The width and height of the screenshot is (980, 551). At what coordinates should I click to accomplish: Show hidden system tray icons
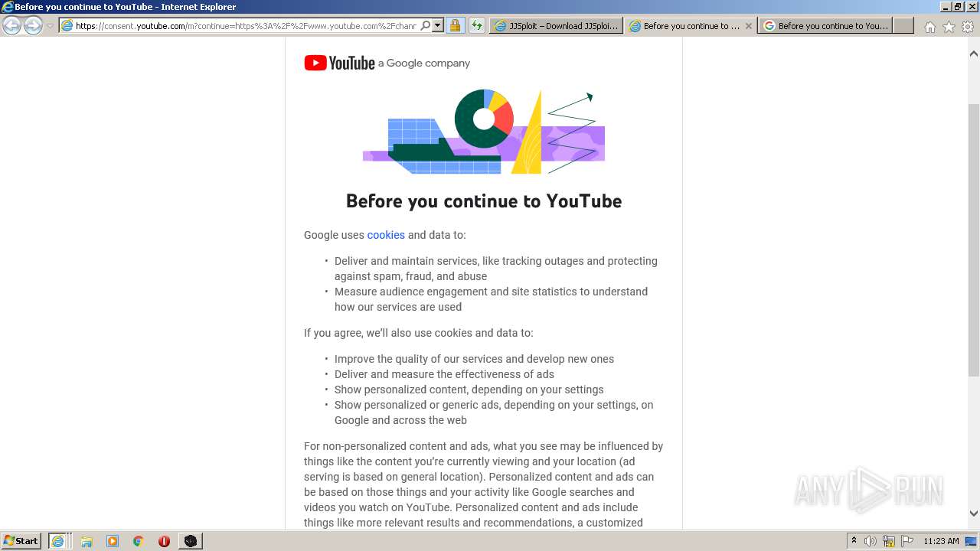[x=854, y=541]
